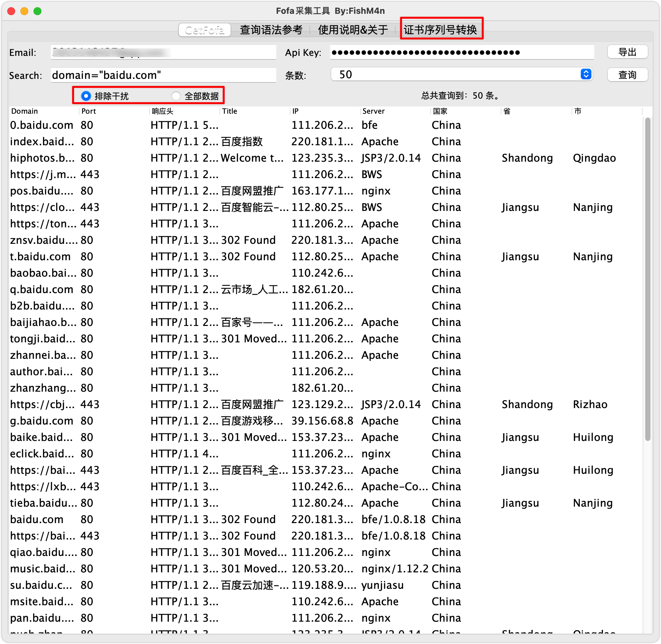Click the 查询 query button
661x644 pixels.
[627, 75]
